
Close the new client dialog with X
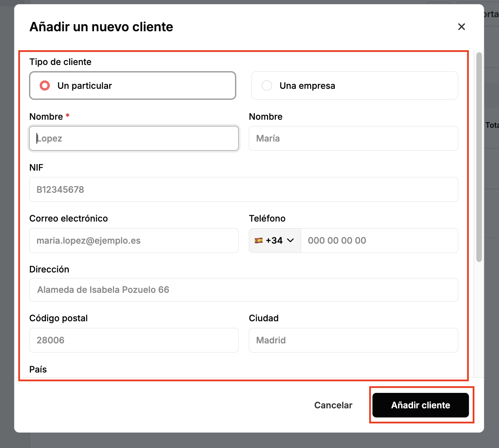461,27
